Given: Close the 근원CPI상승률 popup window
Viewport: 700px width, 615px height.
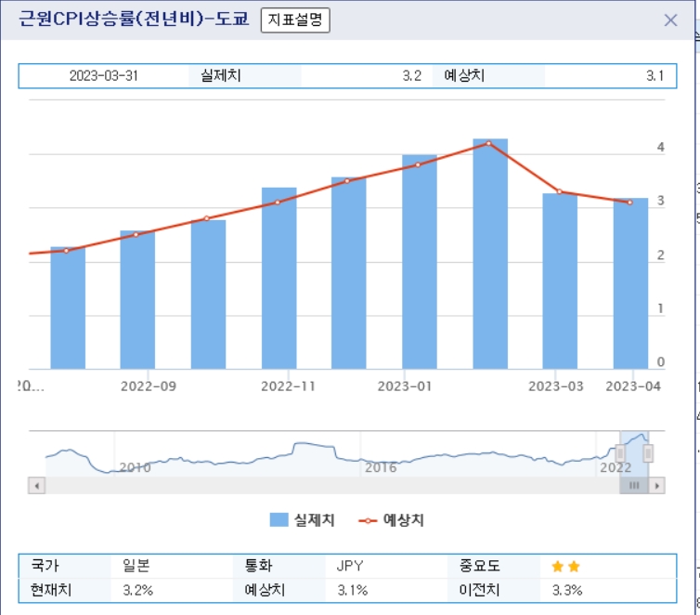Looking at the screenshot, I should (670, 20).
